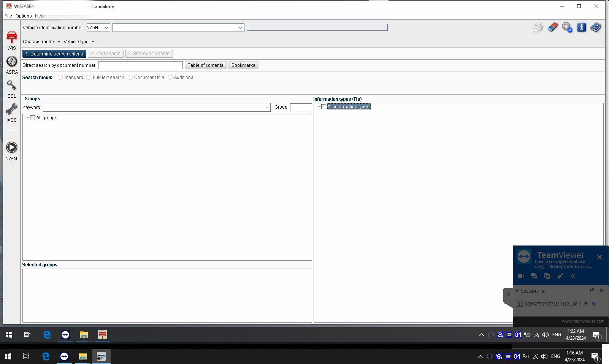The width and height of the screenshot is (609, 364).
Task: Open TeamViewer file transfer icon
Action: [547, 276]
